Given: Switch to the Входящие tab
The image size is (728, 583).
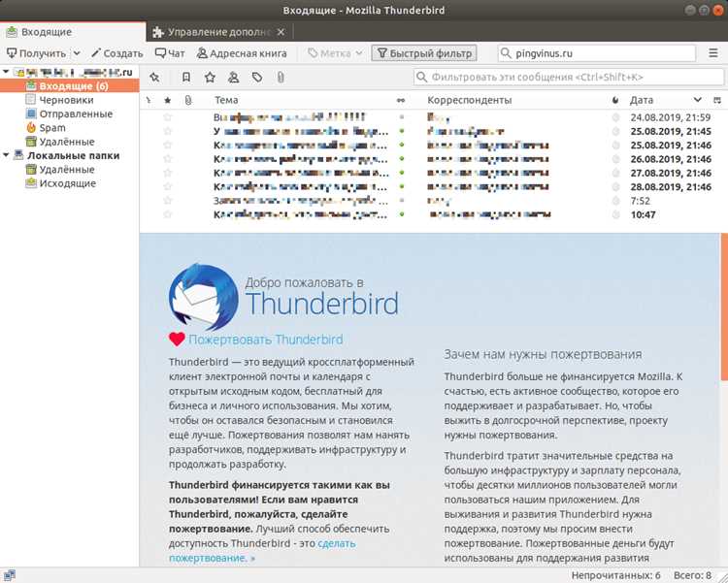Looking at the screenshot, I should point(73,32).
